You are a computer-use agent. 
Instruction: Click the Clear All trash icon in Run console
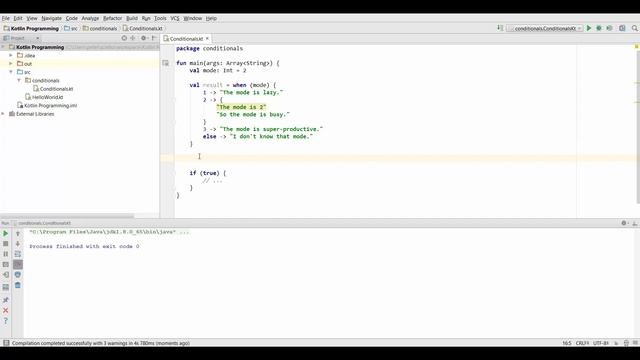coord(18,285)
